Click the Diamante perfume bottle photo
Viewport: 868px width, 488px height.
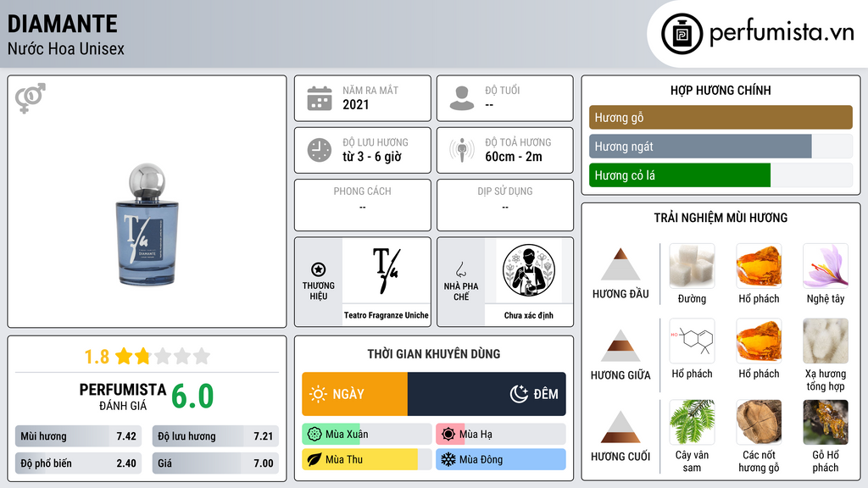[147, 225]
